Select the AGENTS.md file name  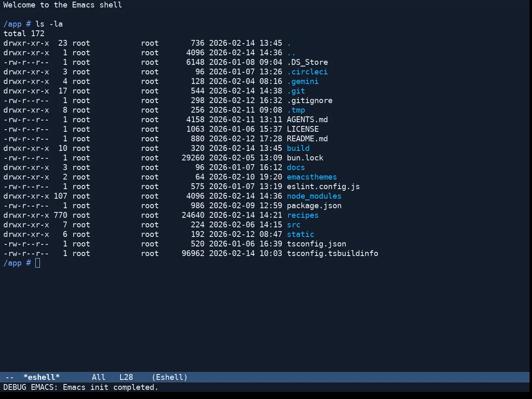[307, 120]
